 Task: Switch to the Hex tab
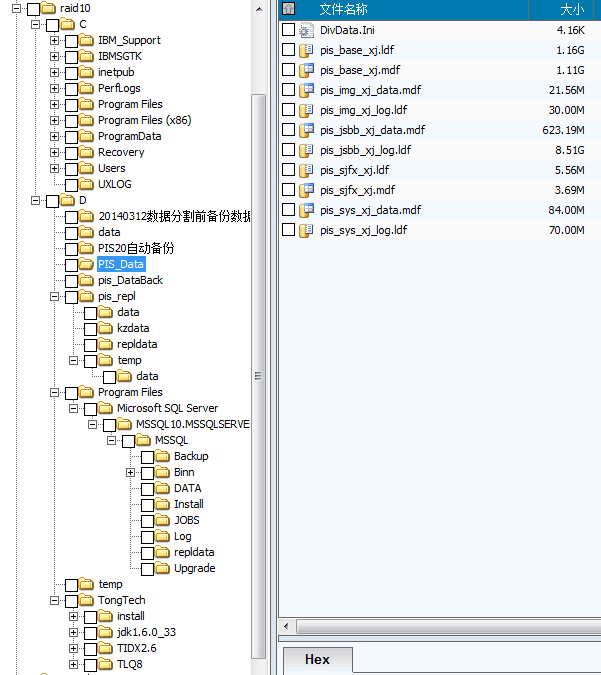[316, 660]
